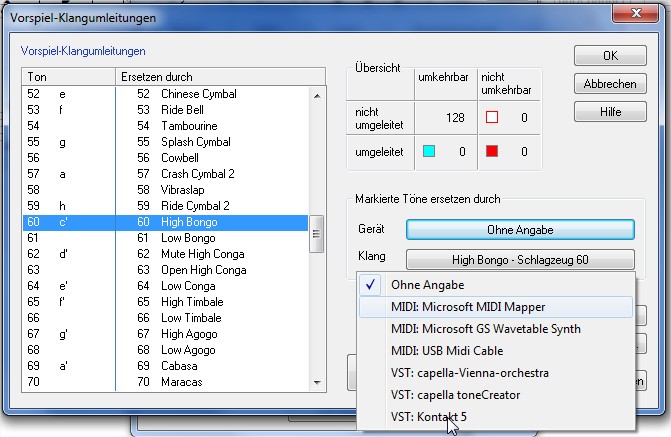
Task: Click solid red non-reversible swatch
Action: coord(491,152)
